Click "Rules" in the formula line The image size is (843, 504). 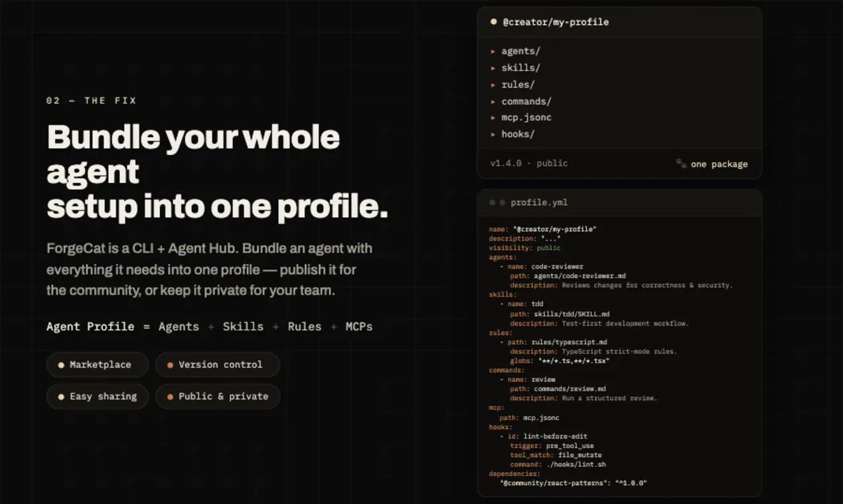tap(305, 326)
